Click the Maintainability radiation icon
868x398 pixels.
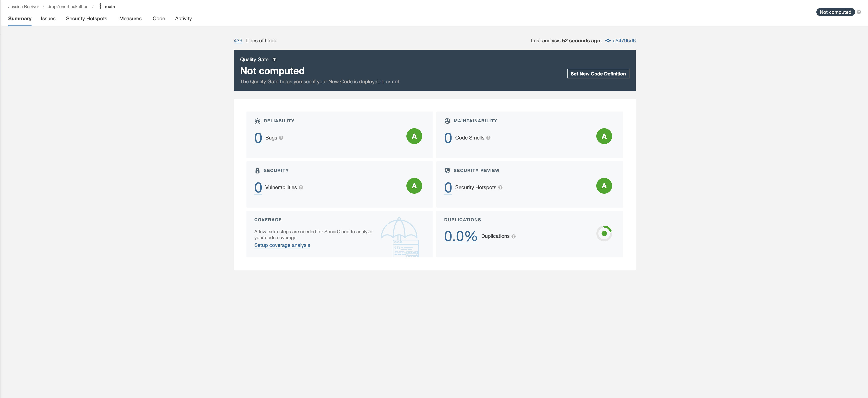pyautogui.click(x=447, y=121)
